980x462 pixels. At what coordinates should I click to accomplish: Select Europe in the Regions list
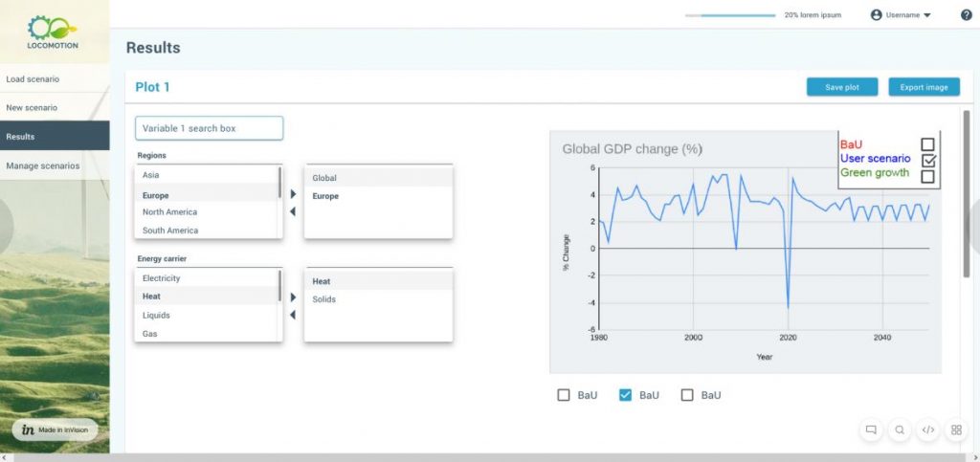coord(207,195)
